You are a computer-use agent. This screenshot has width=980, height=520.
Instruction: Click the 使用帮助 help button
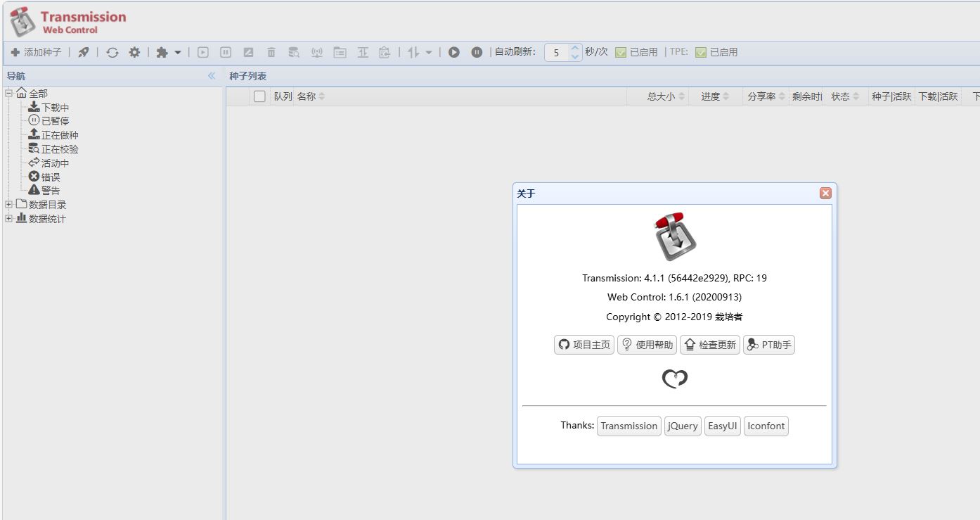pyautogui.click(x=647, y=345)
